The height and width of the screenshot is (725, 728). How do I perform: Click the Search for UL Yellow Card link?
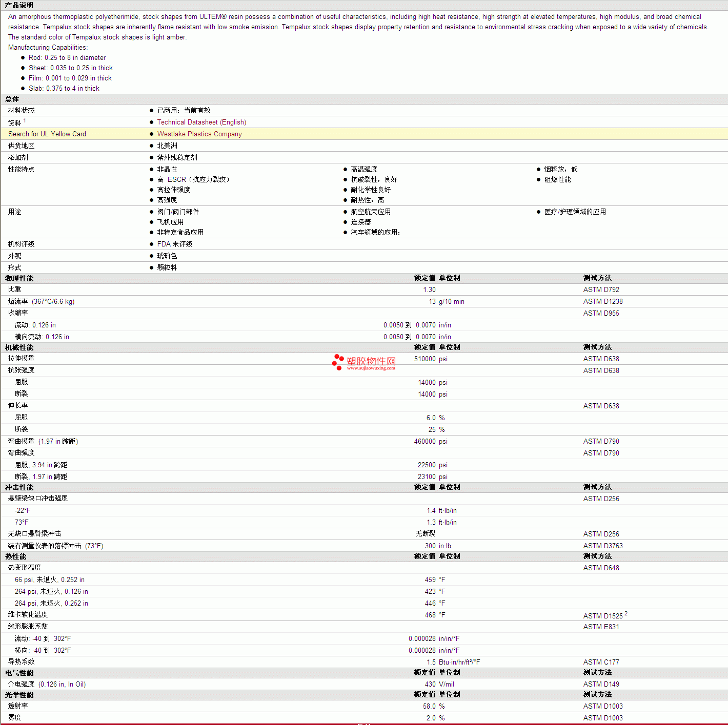(47, 134)
